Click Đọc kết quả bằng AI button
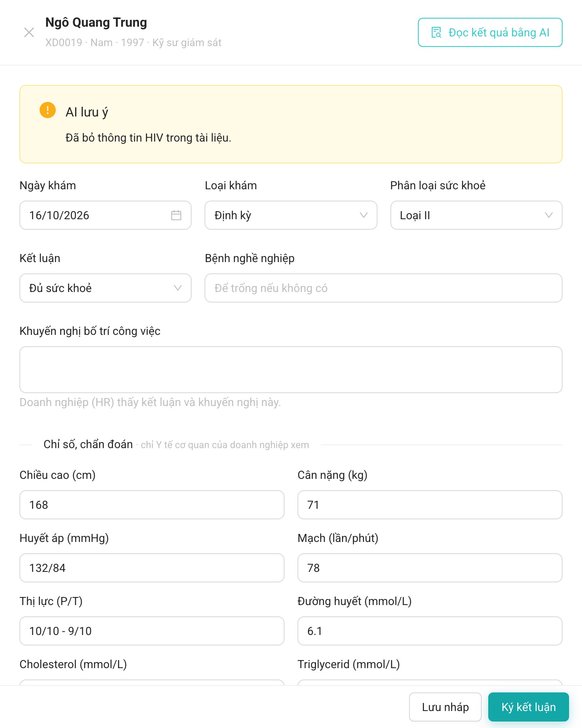 click(x=490, y=32)
